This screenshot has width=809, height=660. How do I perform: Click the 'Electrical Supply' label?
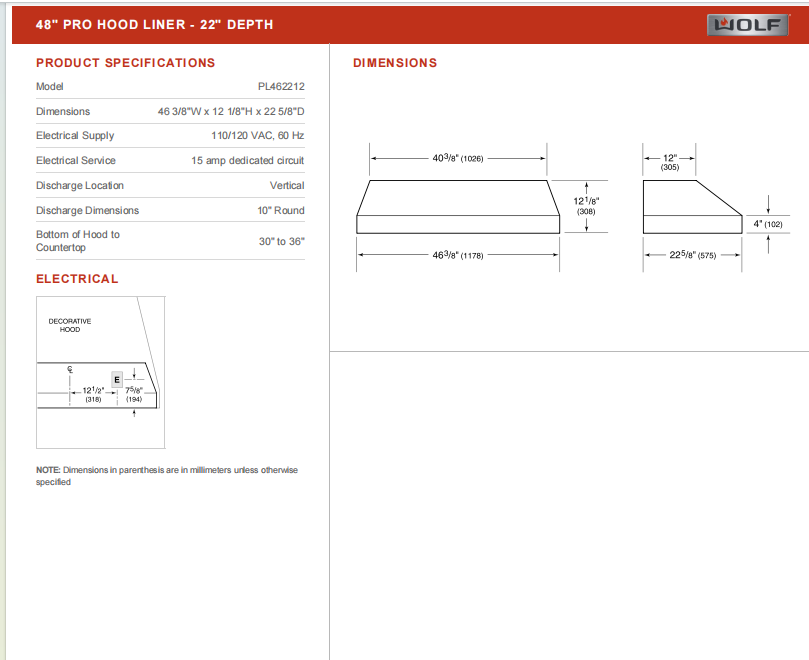coord(75,136)
